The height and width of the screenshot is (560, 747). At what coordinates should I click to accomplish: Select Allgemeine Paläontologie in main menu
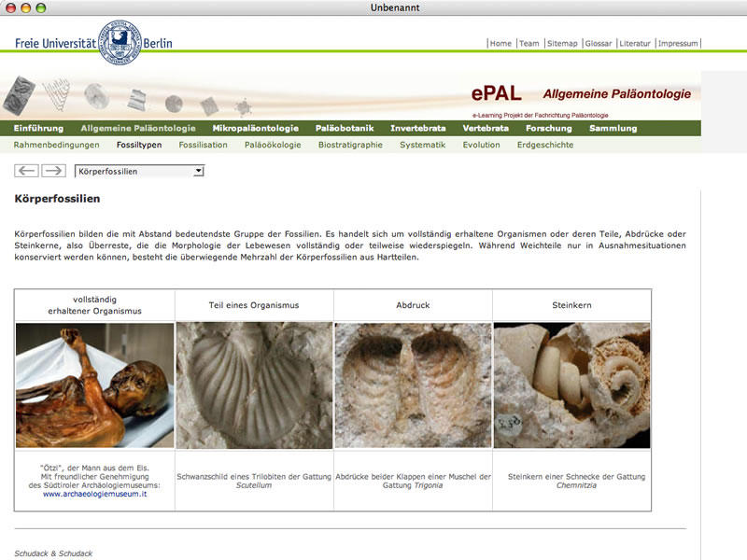coord(138,128)
